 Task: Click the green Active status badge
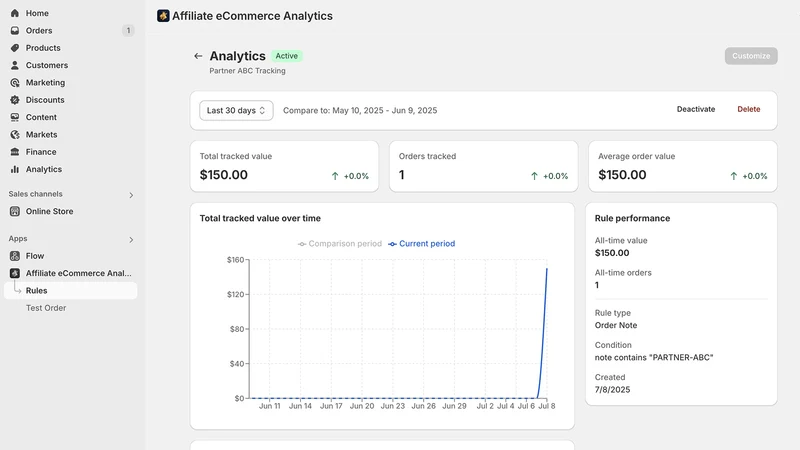[x=287, y=56]
